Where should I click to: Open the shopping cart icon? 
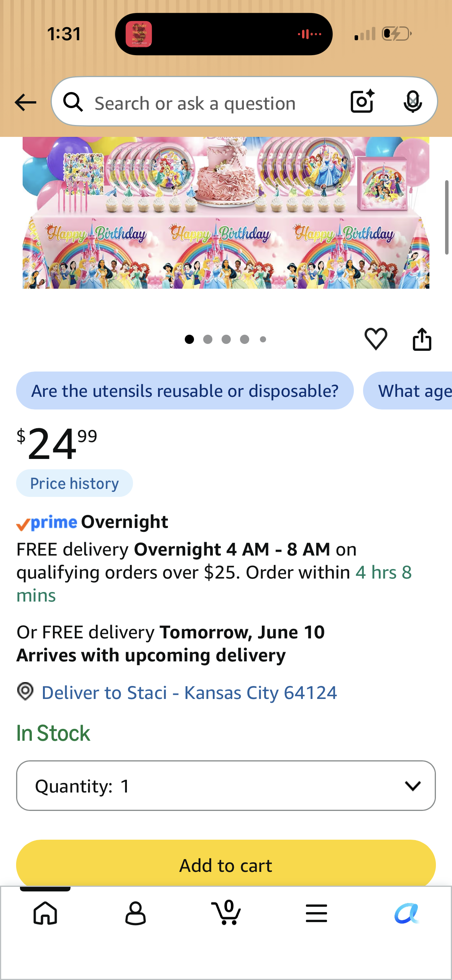(226, 912)
